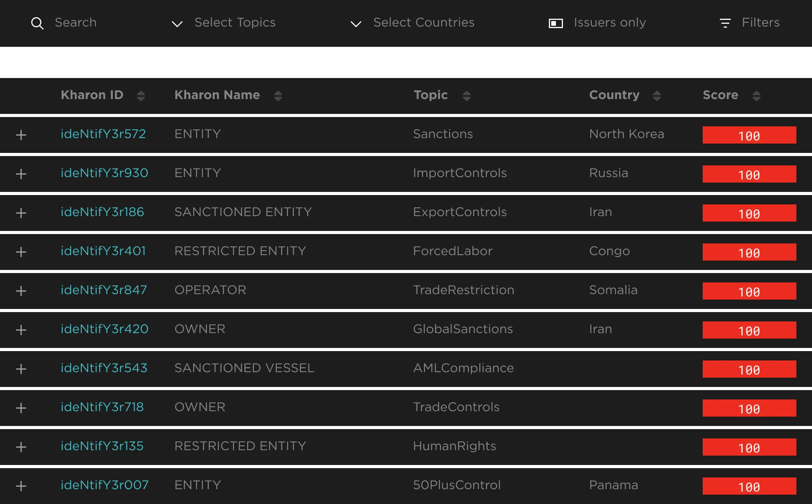Click the North Korea country cell
This screenshot has height=504, width=812.
tap(627, 134)
